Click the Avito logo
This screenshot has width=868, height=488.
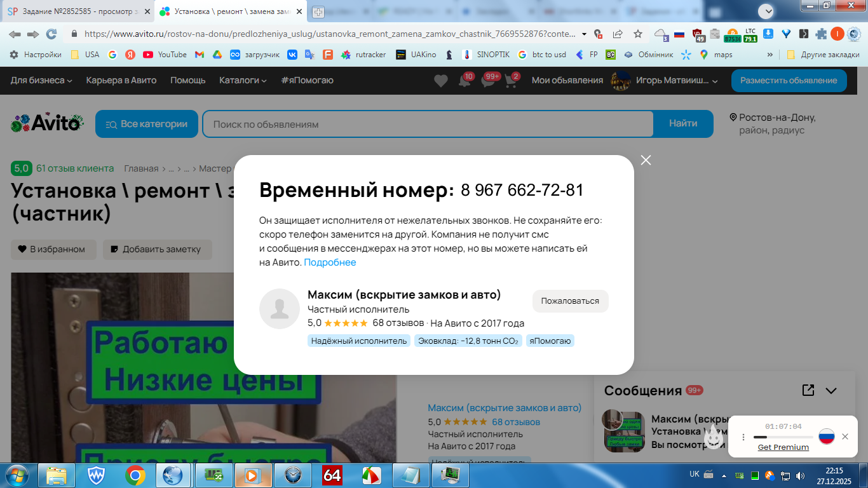coord(48,123)
